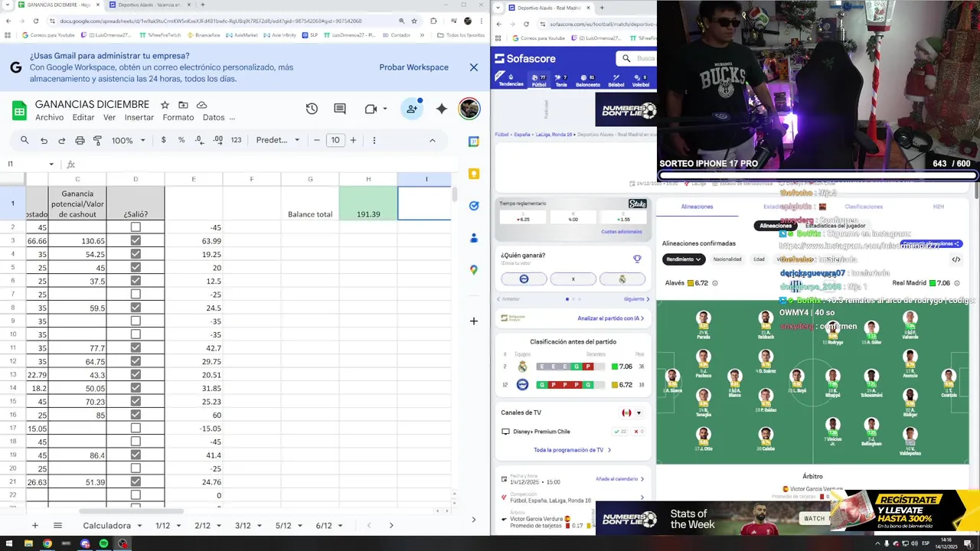Click the Undo icon in Sheets toolbar
The image size is (980, 551).
tap(44, 140)
